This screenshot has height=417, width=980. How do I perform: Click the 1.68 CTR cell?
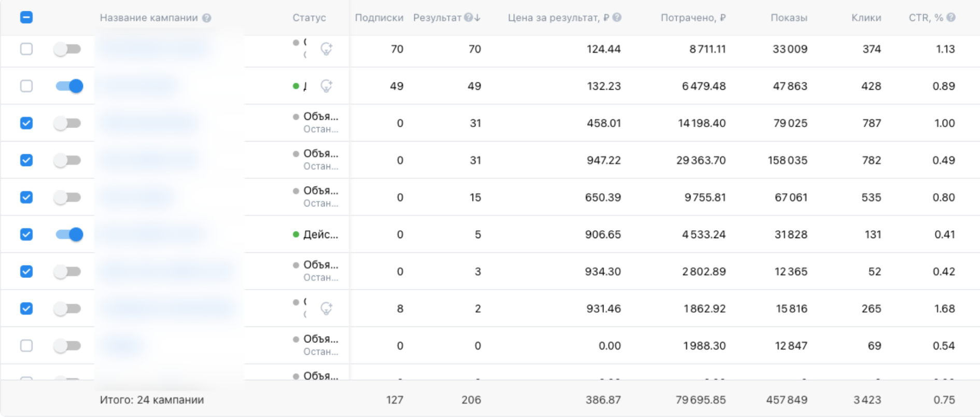click(x=944, y=309)
